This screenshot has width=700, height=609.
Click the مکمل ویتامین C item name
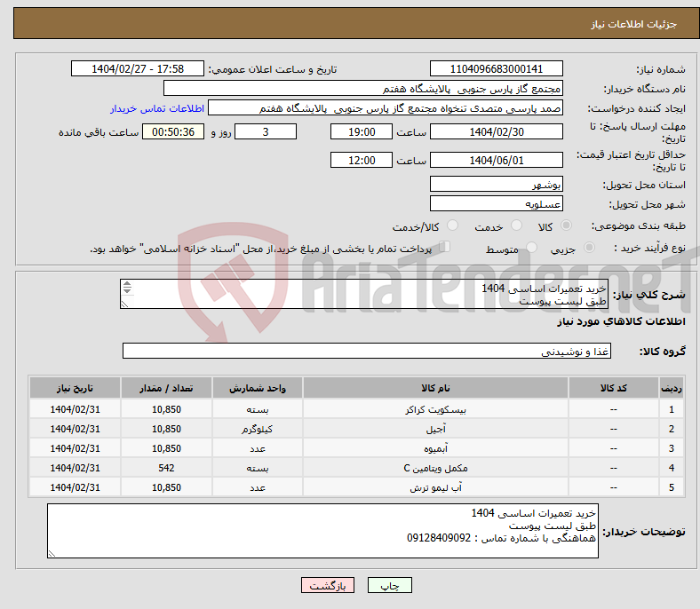click(435, 468)
